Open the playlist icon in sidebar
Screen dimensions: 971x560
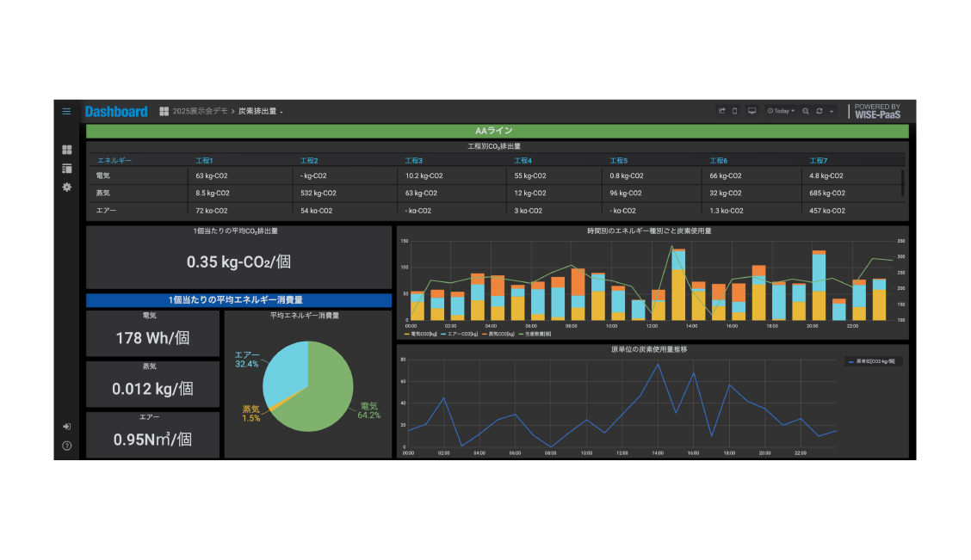67,169
